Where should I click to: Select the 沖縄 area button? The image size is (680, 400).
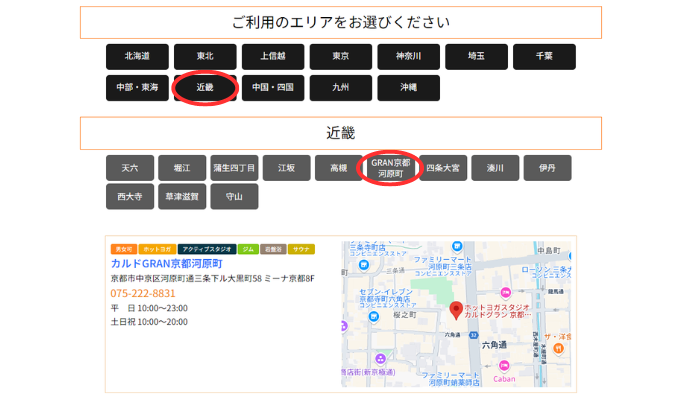(409, 88)
